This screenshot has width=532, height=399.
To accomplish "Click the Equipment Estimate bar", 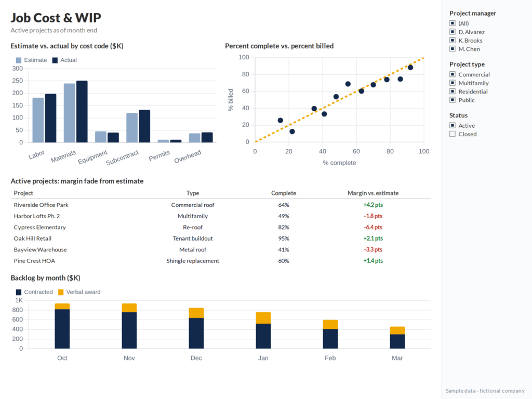I will pyautogui.click(x=101, y=137).
